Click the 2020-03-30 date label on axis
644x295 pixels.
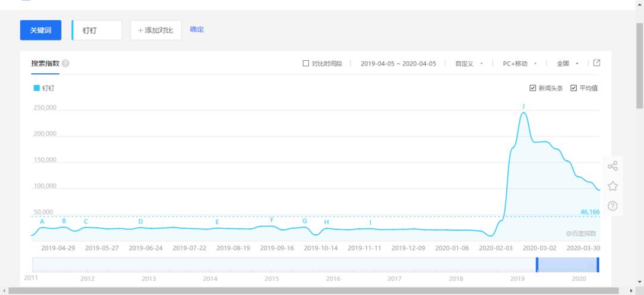click(x=583, y=249)
